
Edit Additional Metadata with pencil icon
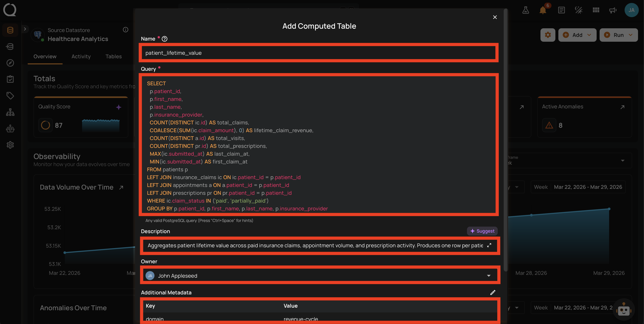[x=493, y=292]
